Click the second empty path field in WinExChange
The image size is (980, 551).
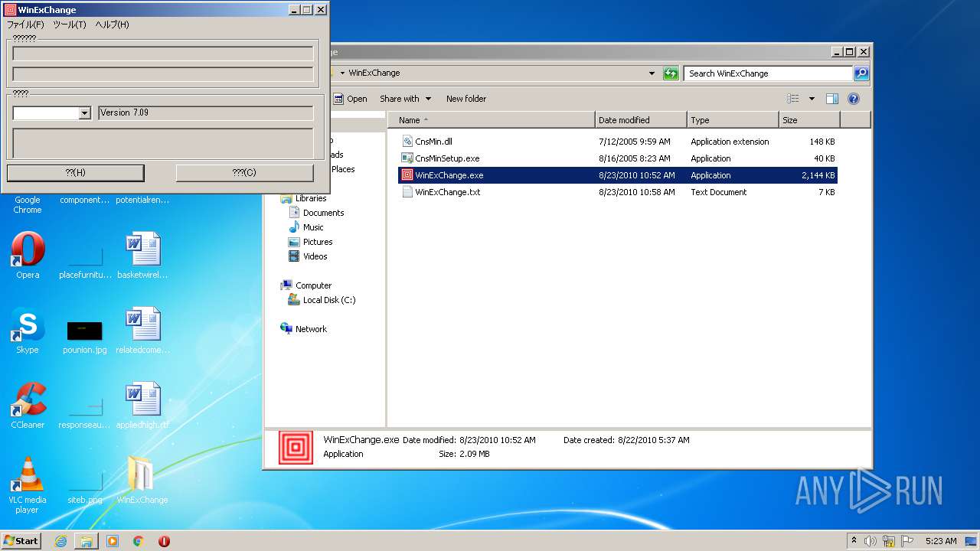click(163, 74)
